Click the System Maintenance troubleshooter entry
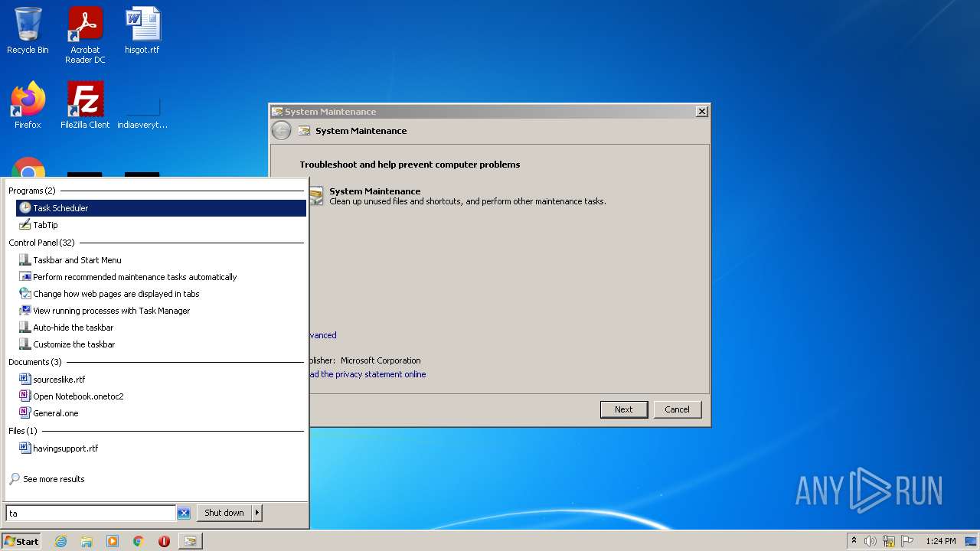 tap(457, 196)
